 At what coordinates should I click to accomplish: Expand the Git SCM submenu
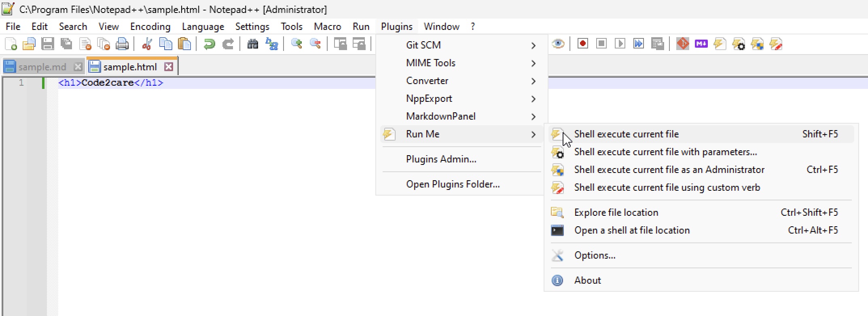pyautogui.click(x=462, y=45)
